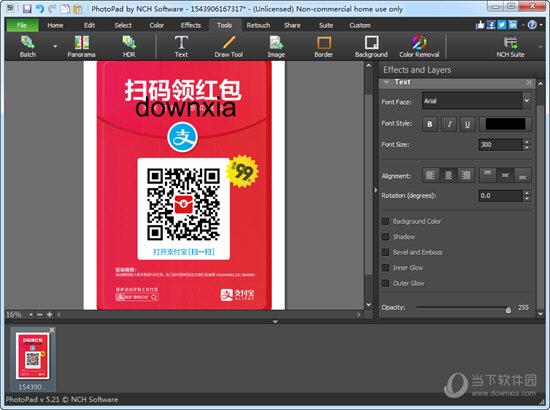Switch to the Retouch tab
This screenshot has height=410, width=550.
point(258,25)
